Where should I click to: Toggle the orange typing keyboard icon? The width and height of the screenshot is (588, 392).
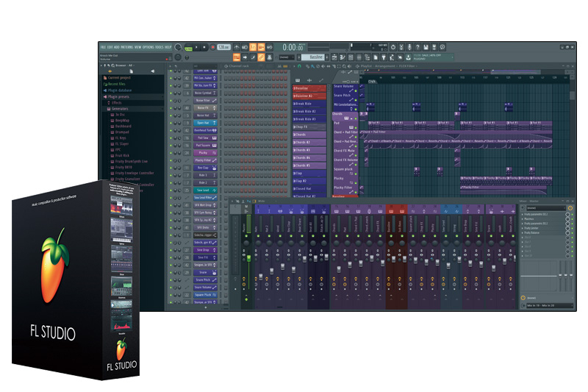[x=237, y=57]
